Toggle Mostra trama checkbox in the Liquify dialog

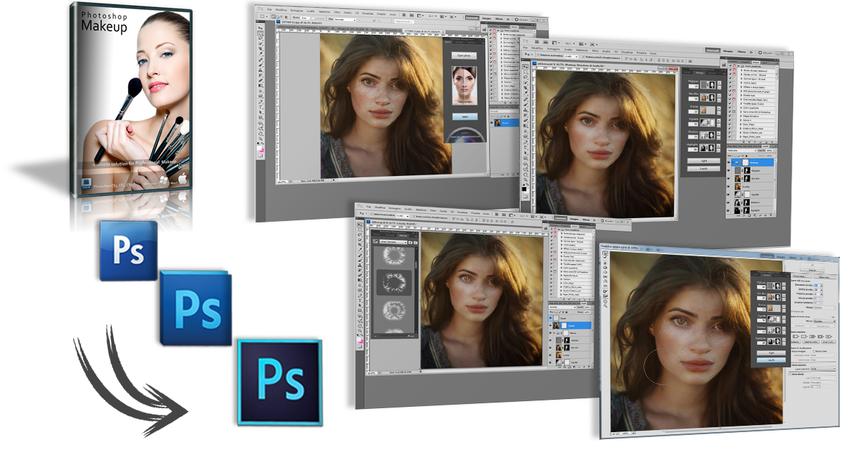814,350
